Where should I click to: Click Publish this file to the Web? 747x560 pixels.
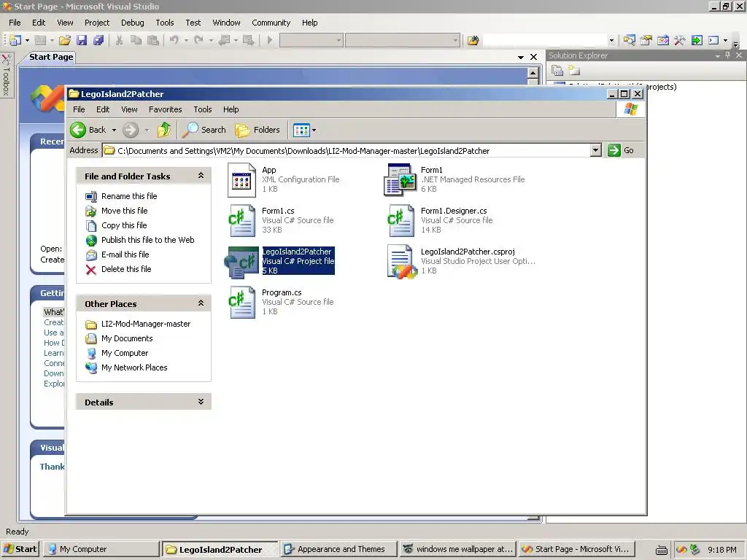[147, 240]
